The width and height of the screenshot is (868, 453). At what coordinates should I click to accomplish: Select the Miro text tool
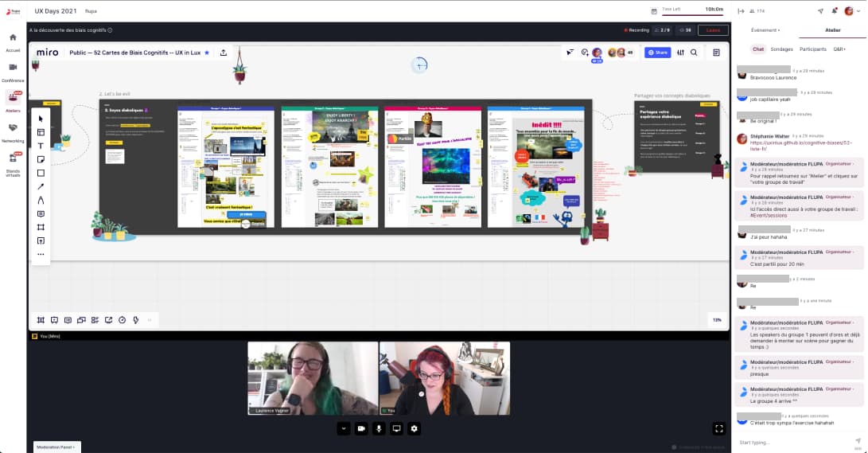(41, 146)
